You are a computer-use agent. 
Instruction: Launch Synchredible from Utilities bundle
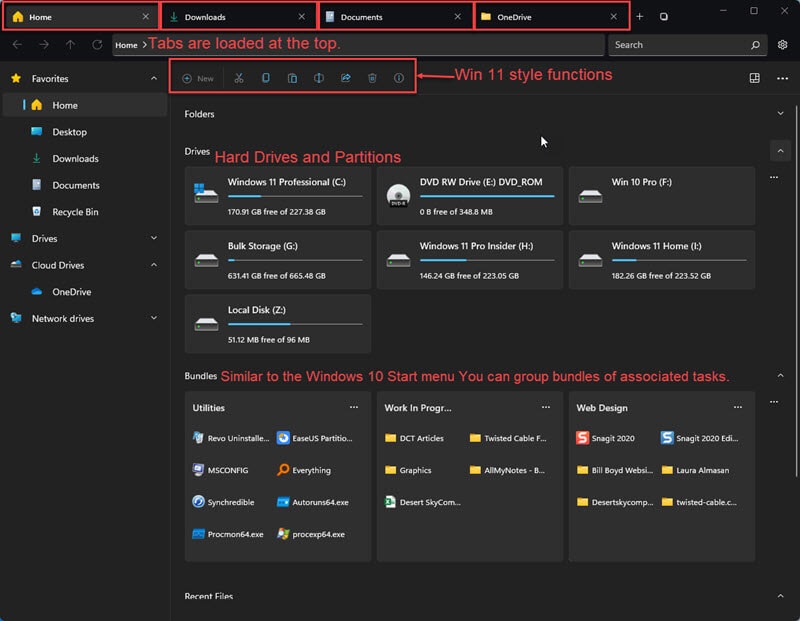coord(223,502)
